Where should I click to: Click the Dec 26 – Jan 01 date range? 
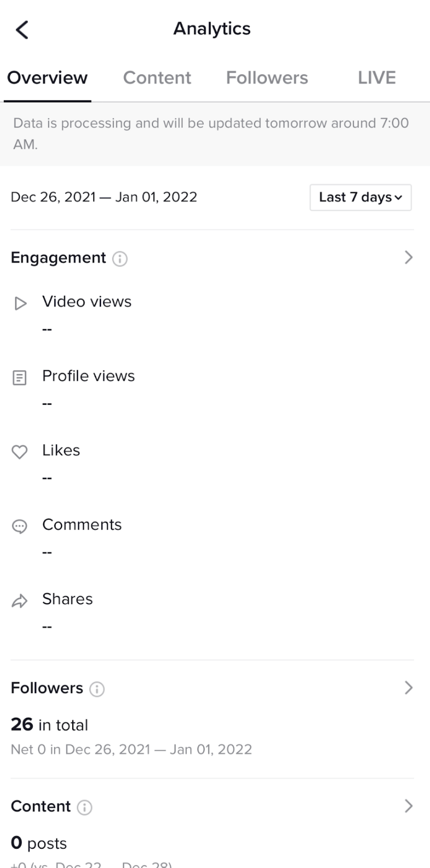(104, 197)
